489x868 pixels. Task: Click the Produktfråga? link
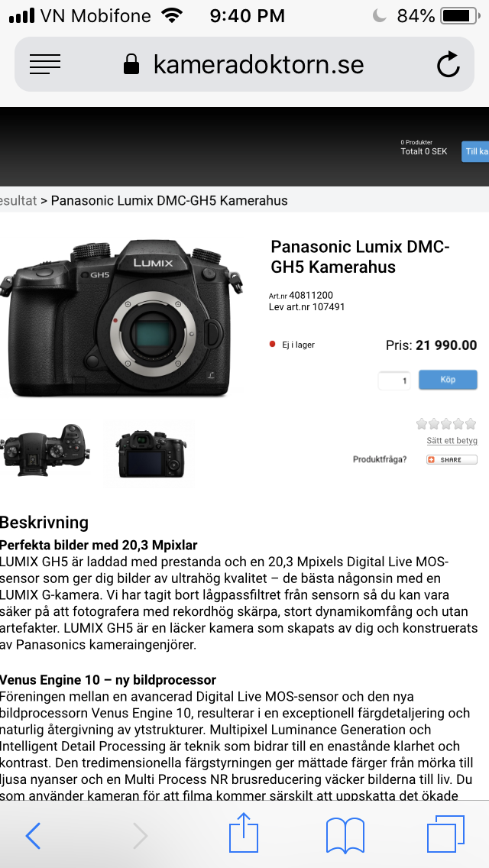pos(380,459)
